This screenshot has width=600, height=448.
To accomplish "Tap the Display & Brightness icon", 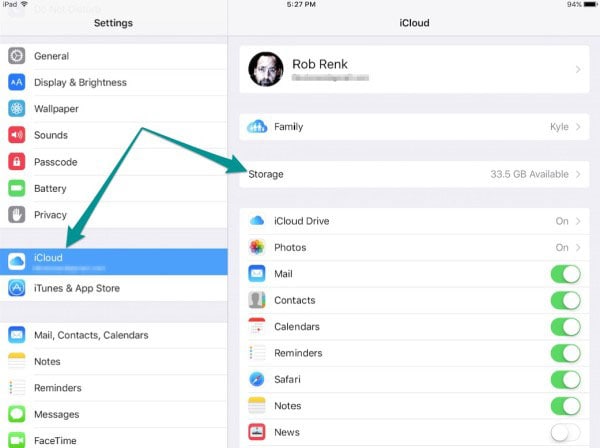I will coord(16,82).
